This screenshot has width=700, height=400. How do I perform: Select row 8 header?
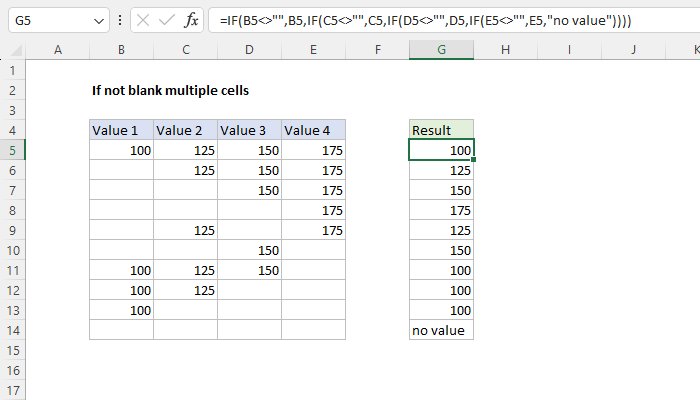tap(12, 210)
